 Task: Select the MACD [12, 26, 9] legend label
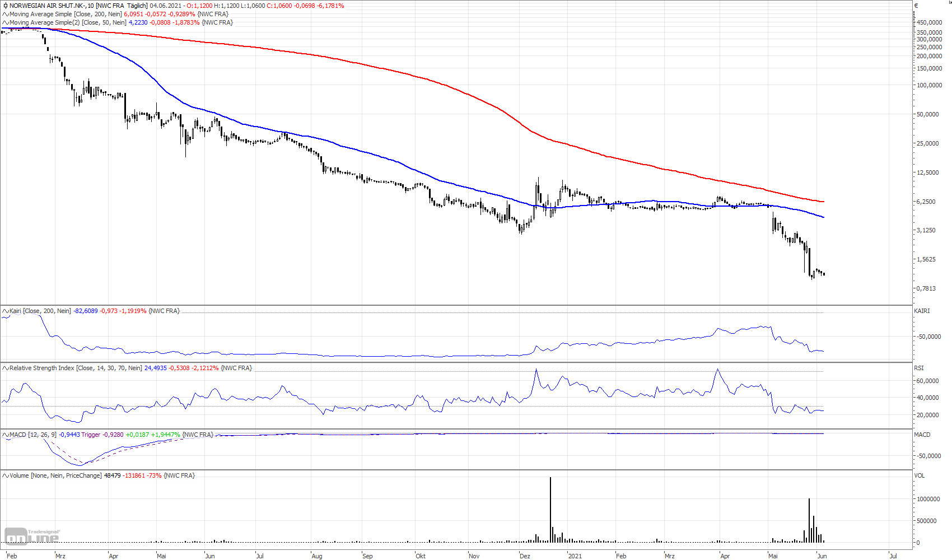(33, 435)
